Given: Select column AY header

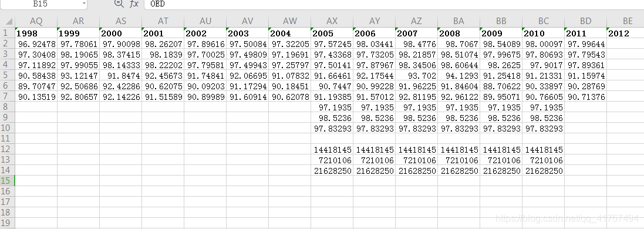Looking at the screenshot, I should 375,21.
